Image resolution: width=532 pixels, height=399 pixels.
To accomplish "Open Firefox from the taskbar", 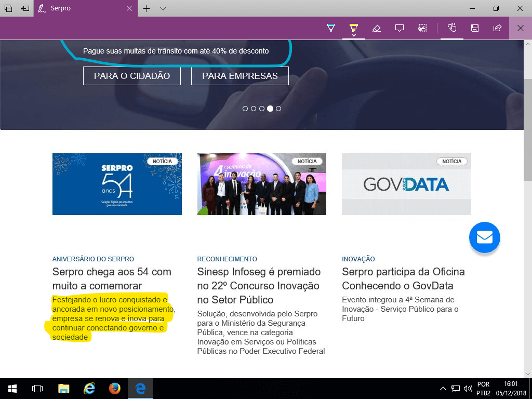I will 114,389.
